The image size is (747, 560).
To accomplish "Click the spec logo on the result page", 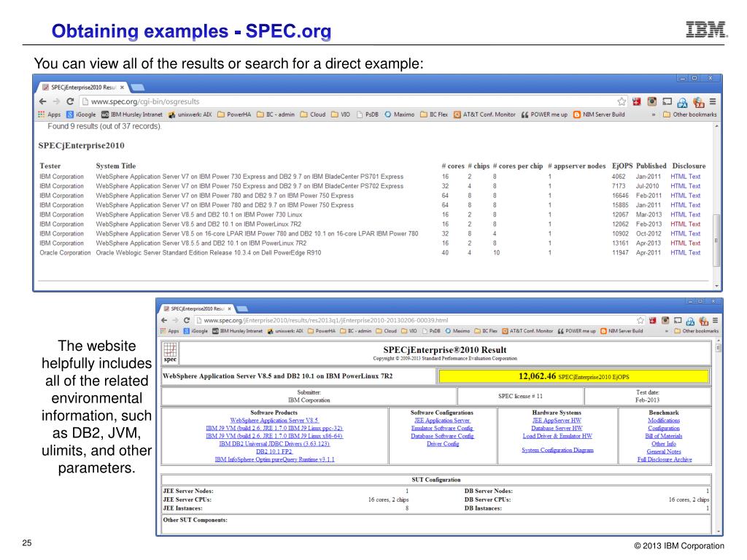I will pyautogui.click(x=170, y=353).
